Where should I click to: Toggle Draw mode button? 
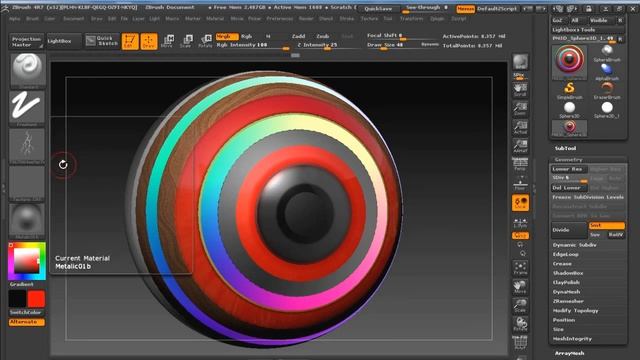pos(149,41)
